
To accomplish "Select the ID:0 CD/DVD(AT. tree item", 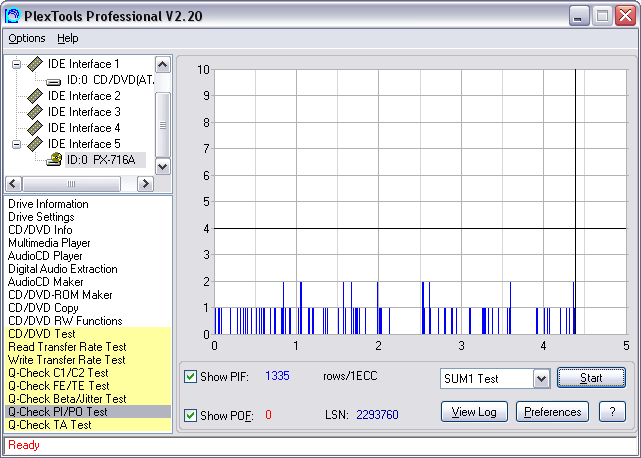I will coord(110,80).
